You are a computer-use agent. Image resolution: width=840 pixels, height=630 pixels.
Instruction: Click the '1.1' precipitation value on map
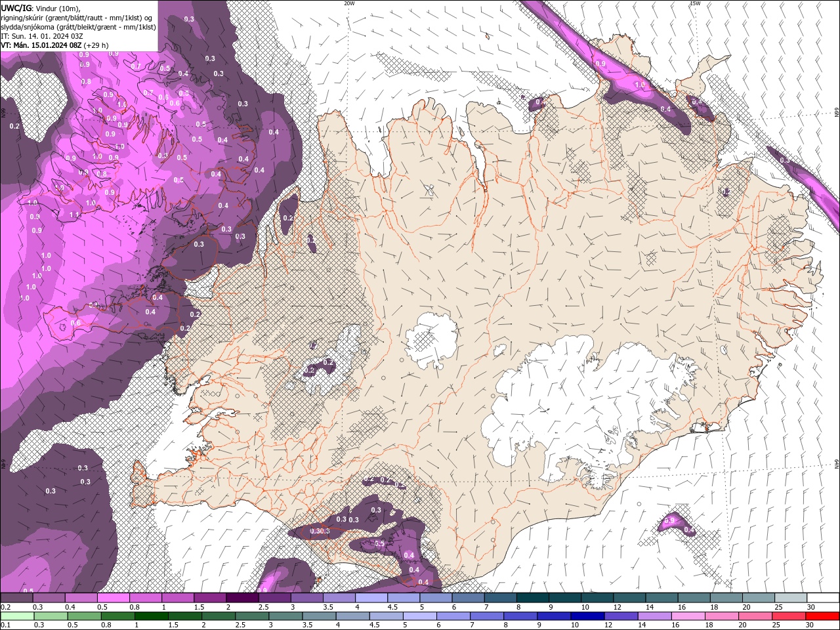coord(75,215)
